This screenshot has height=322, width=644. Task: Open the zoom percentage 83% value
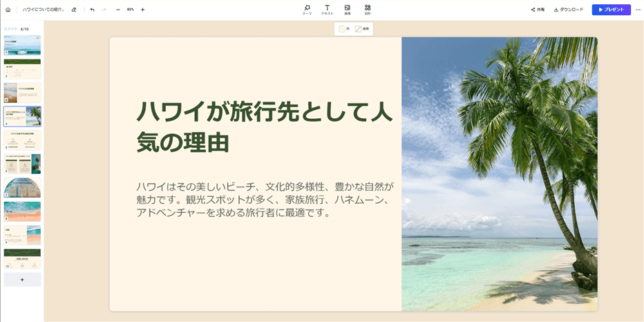click(x=130, y=10)
